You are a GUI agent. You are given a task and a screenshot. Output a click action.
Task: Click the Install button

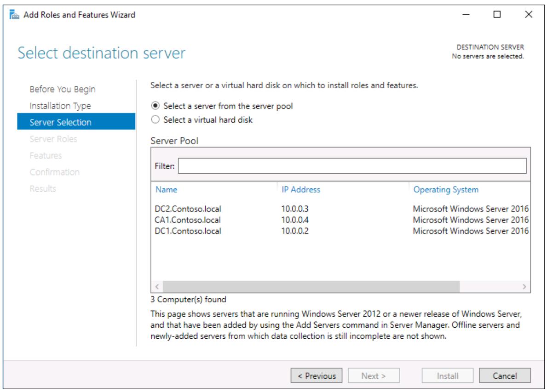(448, 375)
